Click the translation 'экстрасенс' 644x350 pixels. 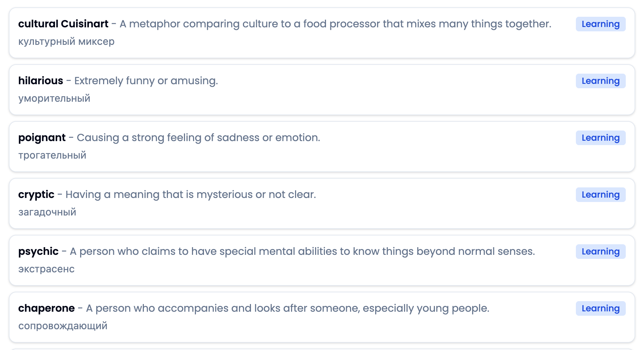47,269
